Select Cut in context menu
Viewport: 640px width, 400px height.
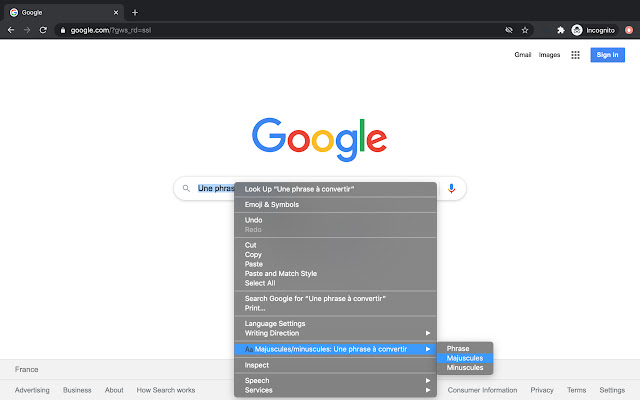[336, 245]
